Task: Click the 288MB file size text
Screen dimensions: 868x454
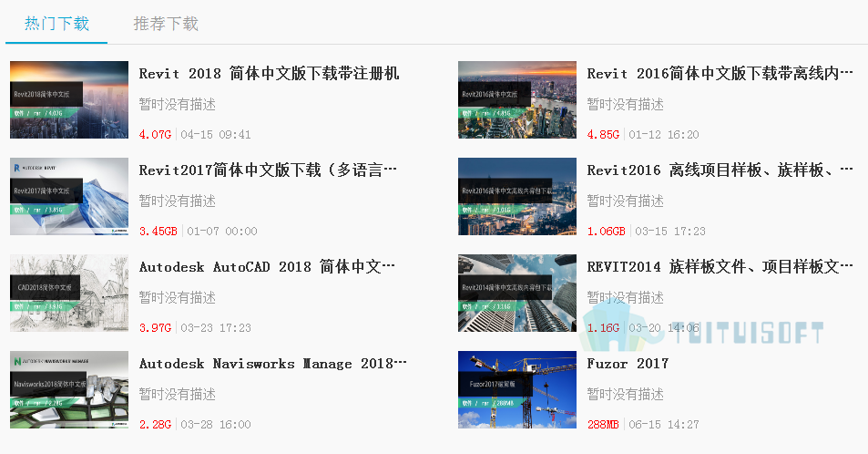Action: (603, 425)
